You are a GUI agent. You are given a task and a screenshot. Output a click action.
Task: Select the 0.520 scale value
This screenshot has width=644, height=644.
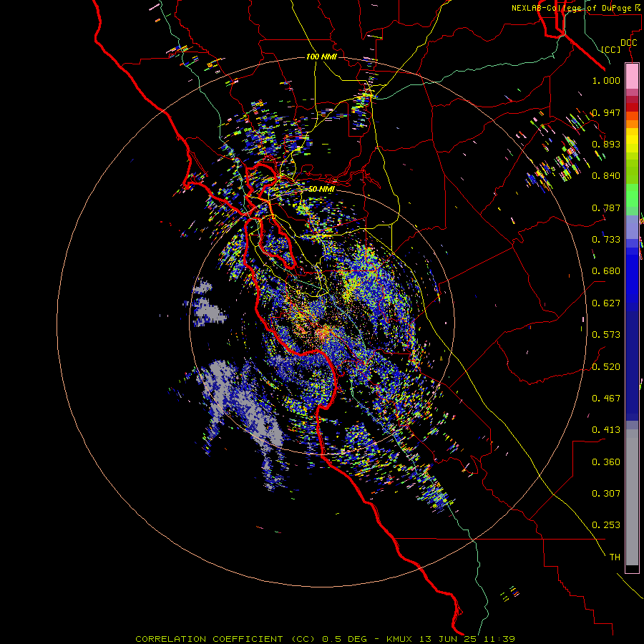pyautogui.click(x=606, y=367)
